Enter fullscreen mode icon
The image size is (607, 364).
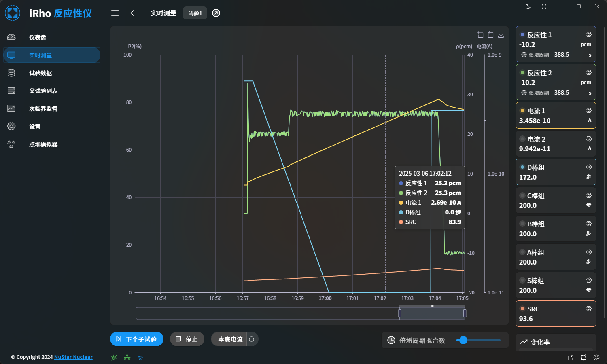(544, 6)
